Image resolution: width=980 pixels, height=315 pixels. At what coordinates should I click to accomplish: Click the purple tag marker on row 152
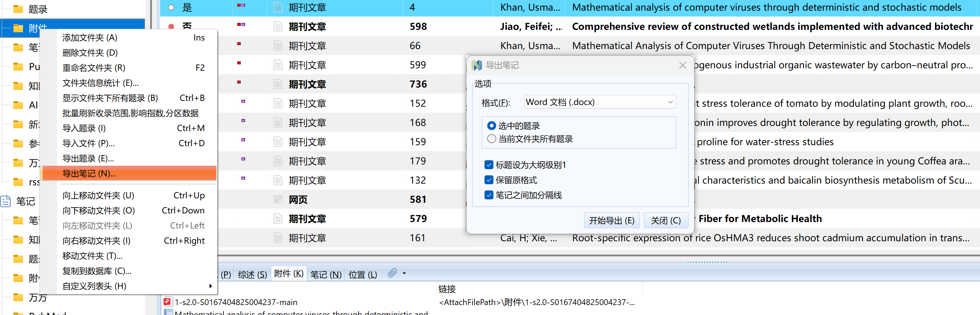[x=243, y=102]
